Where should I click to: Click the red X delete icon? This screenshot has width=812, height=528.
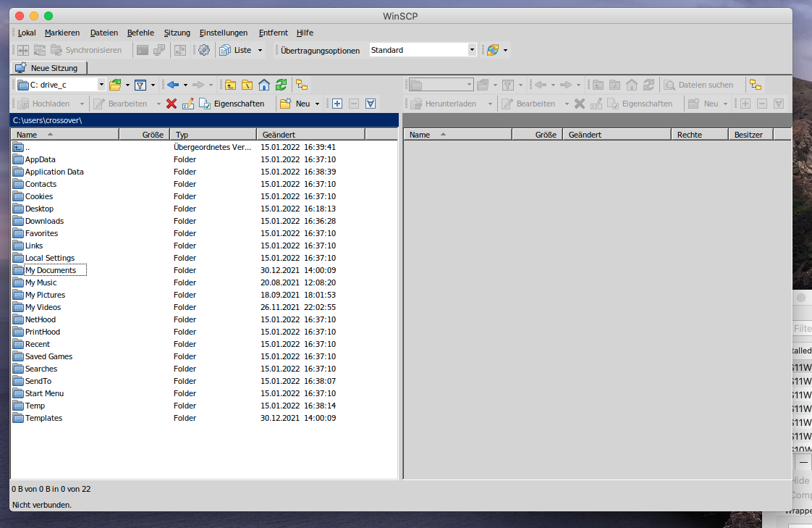tap(172, 104)
